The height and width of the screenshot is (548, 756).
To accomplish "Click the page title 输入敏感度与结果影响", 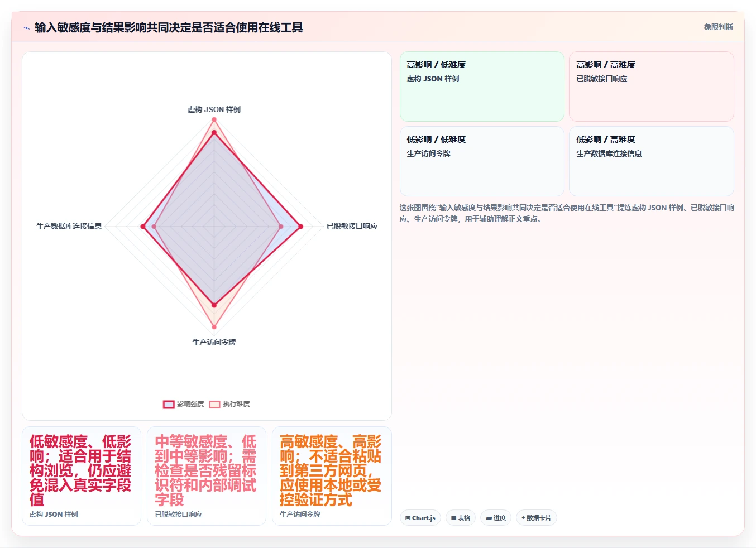I will 169,27.
